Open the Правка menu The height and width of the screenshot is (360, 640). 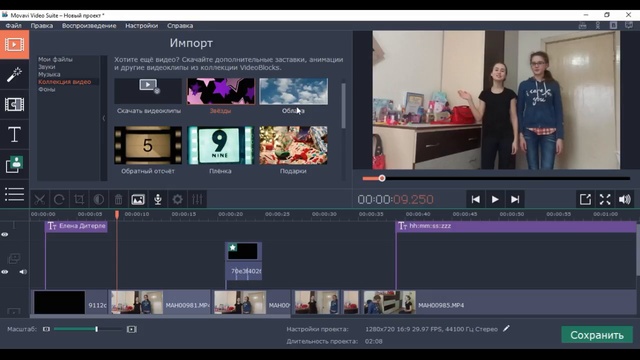click(x=42, y=26)
